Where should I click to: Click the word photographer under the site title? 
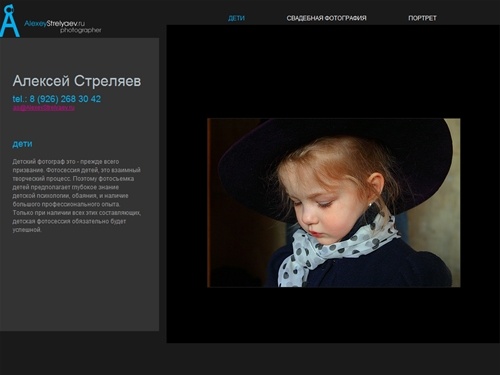click(81, 30)
